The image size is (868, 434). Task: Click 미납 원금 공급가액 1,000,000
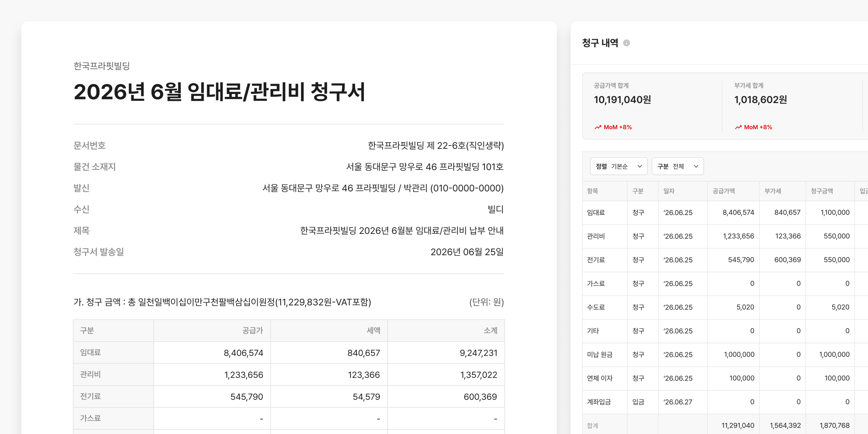739,355
